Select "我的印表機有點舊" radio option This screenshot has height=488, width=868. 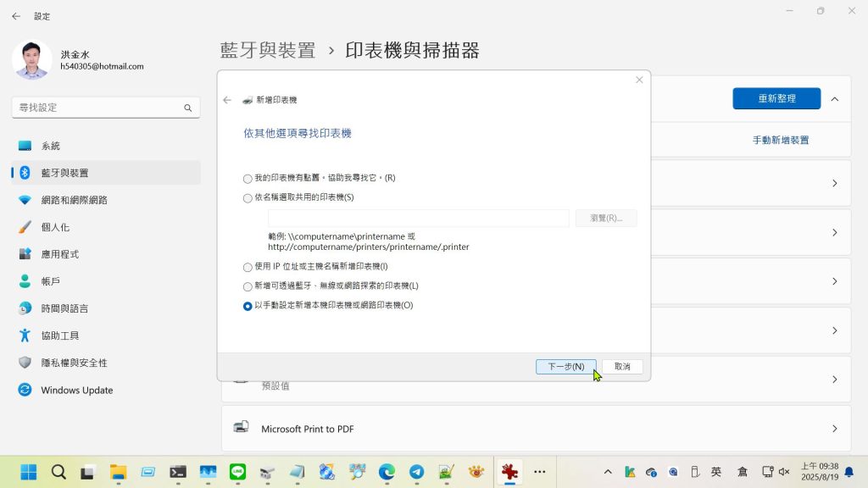tap(248, 179)
